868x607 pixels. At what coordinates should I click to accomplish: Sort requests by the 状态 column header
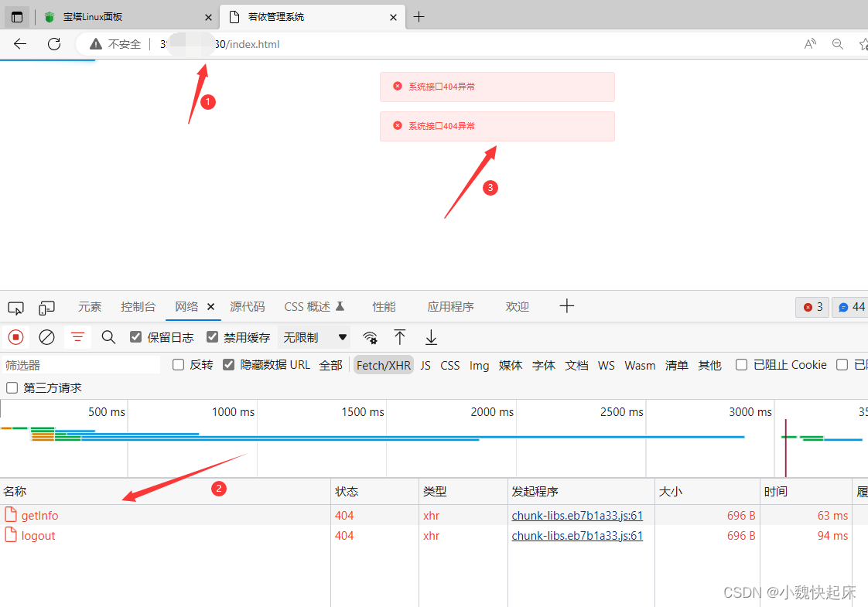point(374,491)
